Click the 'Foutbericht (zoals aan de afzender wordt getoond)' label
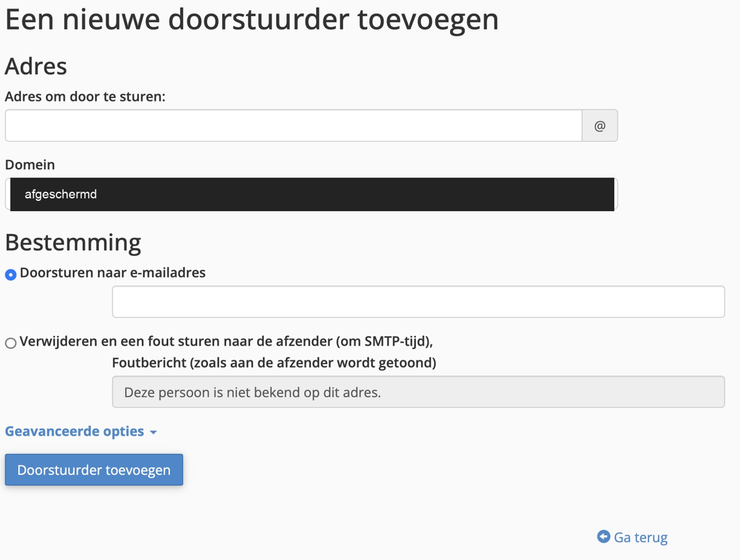740x560 pixels. (274, 363)
